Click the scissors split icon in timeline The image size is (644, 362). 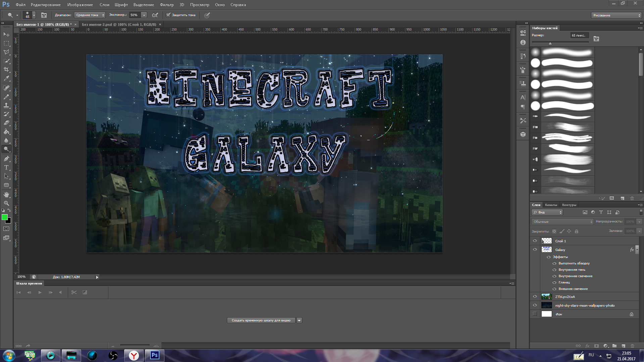(74, 292)
